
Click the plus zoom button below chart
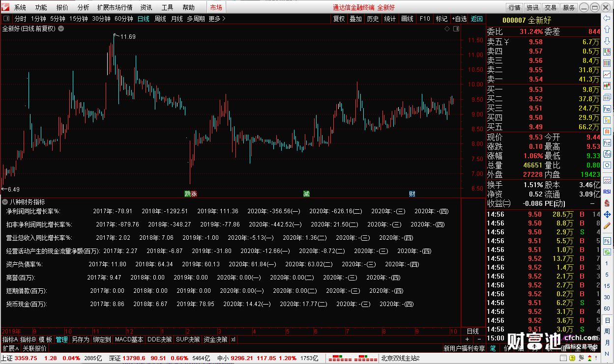[x=467, y=339]
